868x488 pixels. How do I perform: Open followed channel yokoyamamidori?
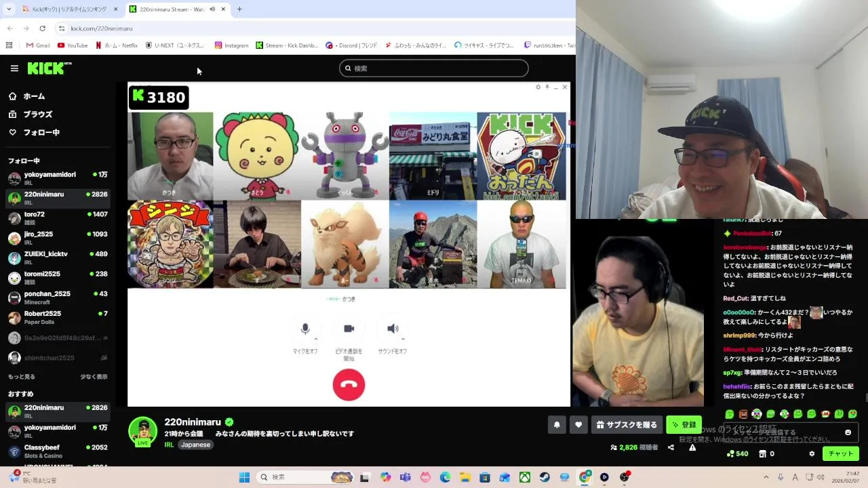click(58, 178)
